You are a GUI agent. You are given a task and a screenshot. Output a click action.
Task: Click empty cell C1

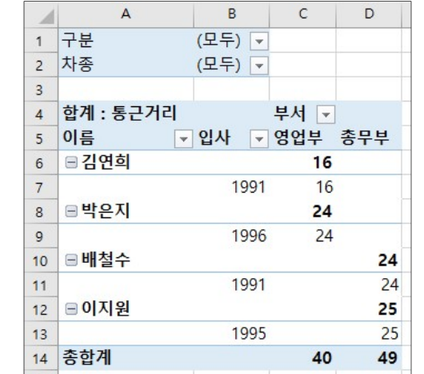pos(303,41)
